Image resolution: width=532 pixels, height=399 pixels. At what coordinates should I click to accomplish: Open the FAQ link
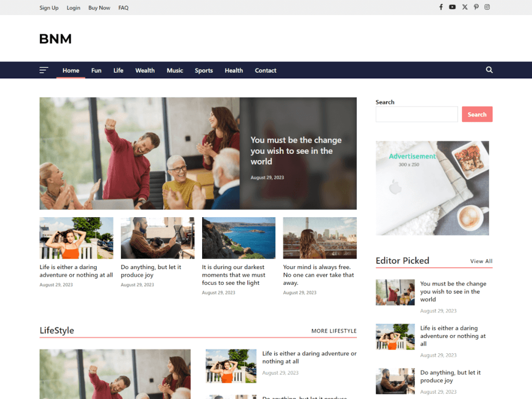pos(124,8)
